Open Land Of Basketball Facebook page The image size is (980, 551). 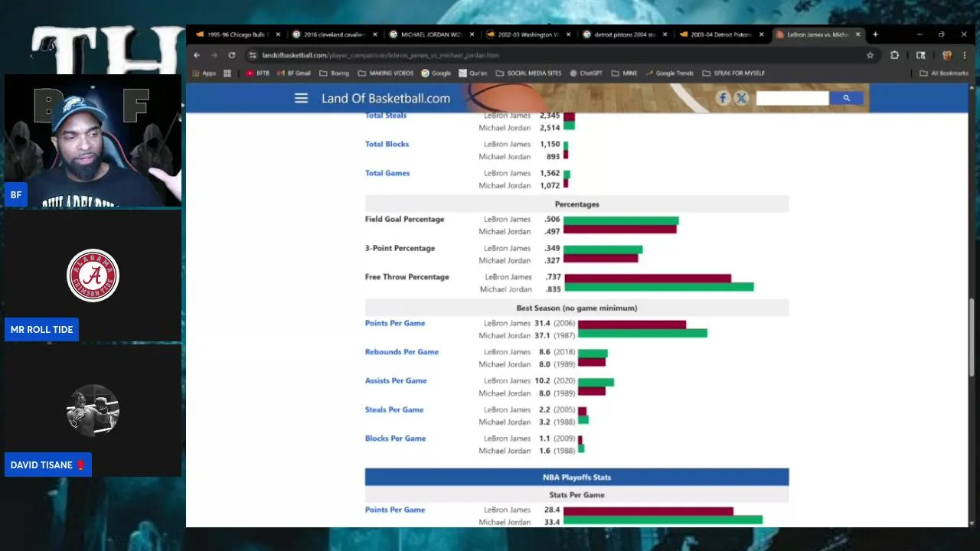[x=723, y=98]
